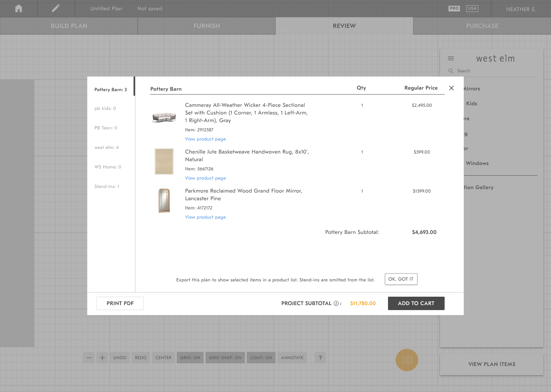The width and height of the screenshot is (551, 392).
Task: Click the PRO badge
Action: tap(454, 8)
